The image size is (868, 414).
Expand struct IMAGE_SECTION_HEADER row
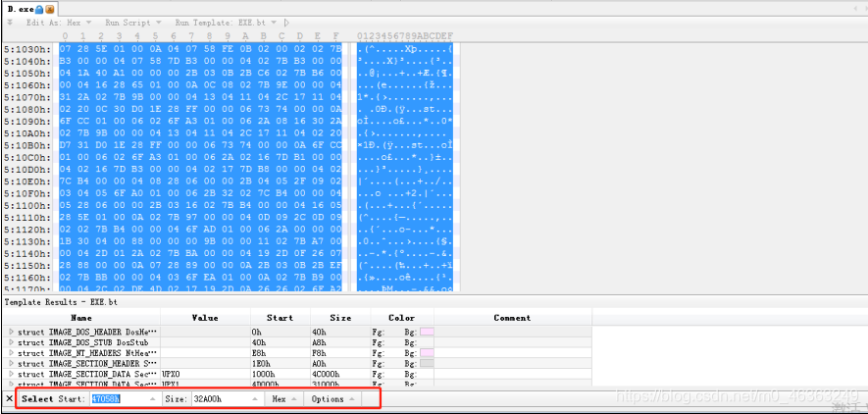[12, 364]
